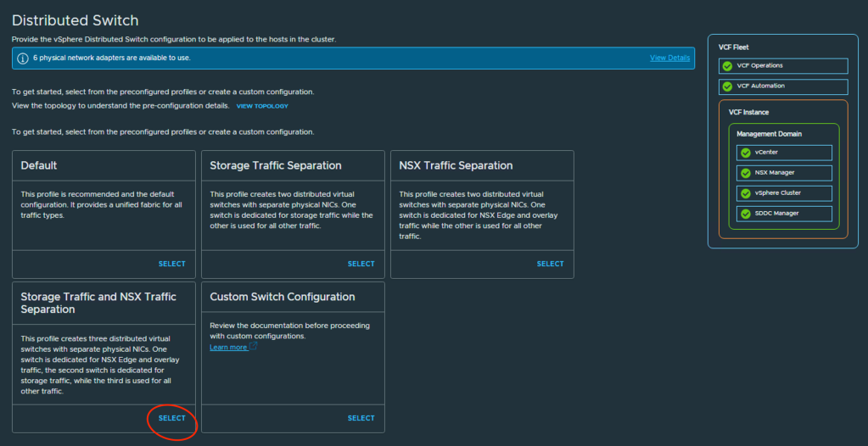Click the info icon in adapters banner
Screen dimensions: 868x446
tap(23, 58)
